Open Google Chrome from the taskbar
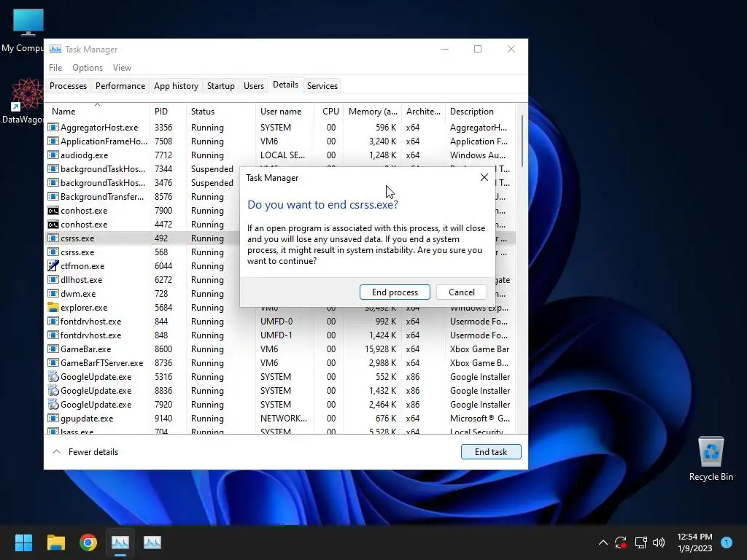Viewport: 747px width, 560px height. point(88,542)
